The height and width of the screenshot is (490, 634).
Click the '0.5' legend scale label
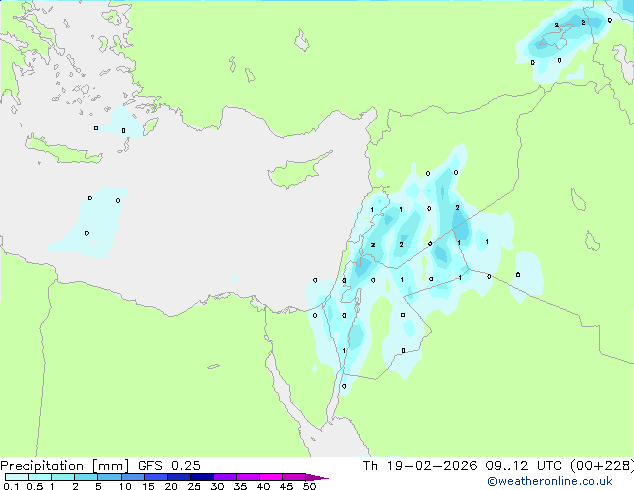[x=34, y=486]
